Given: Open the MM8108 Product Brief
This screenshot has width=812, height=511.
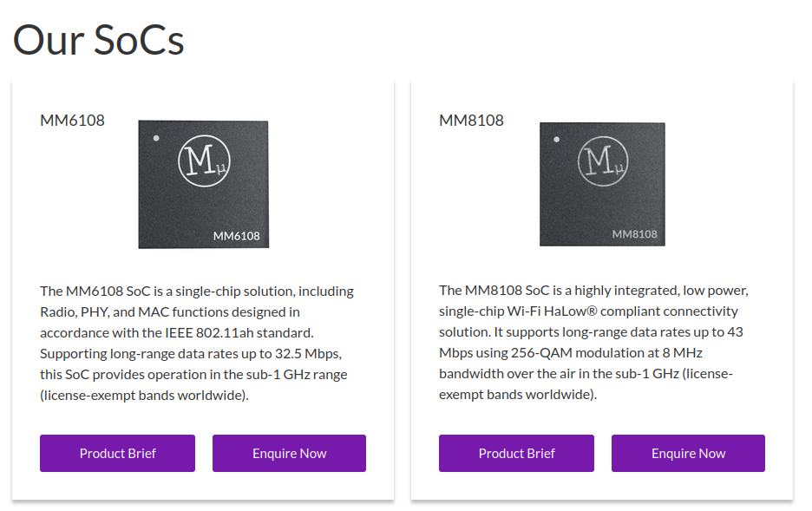Looking at the screenshot, I should pyautogui.click(x=516, y=453).
